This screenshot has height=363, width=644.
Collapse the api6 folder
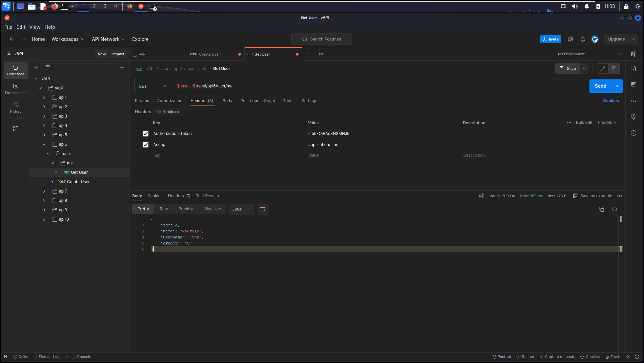pos(44,144)
